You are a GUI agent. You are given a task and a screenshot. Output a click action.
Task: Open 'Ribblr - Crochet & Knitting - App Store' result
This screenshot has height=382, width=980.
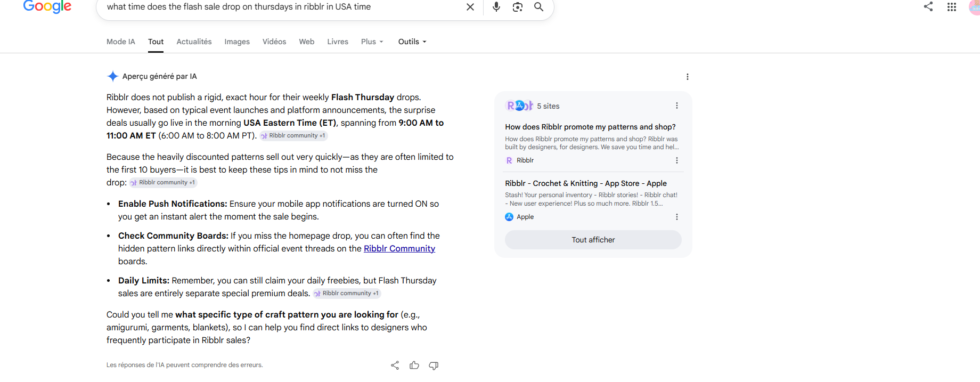tap(586, 183)
